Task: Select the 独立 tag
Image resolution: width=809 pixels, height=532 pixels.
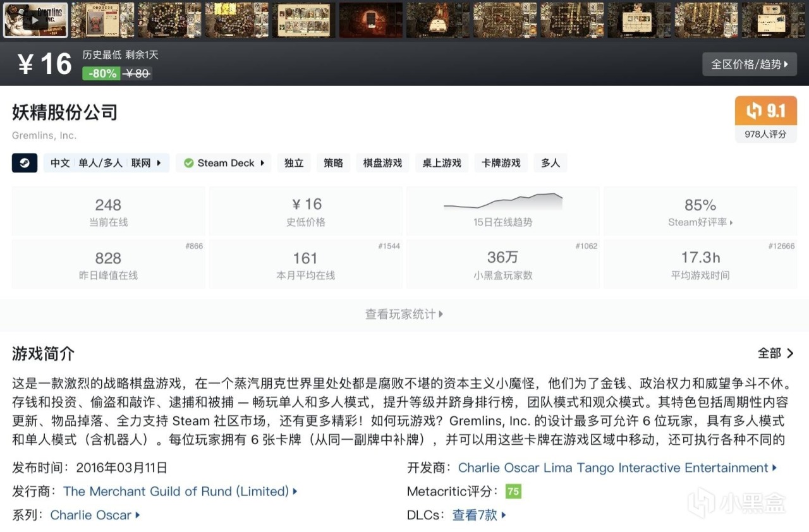Action: click(x=294, y=163)
